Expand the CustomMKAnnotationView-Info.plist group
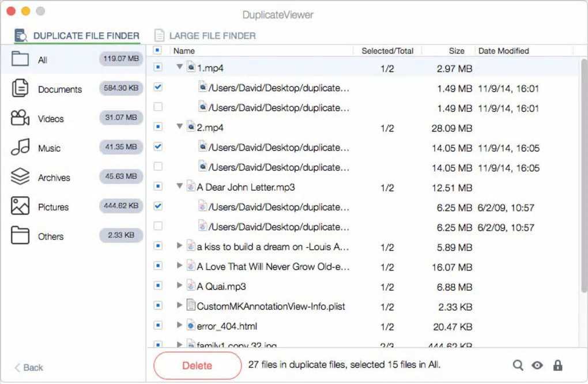Screen dimensions: 588x384 [180, 305]
